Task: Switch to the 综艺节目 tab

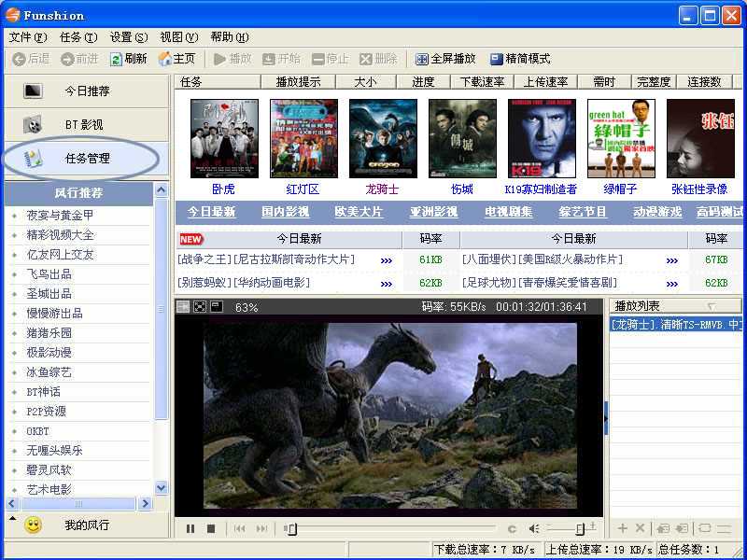Action: pyautogui.click(x=581, y=212)
